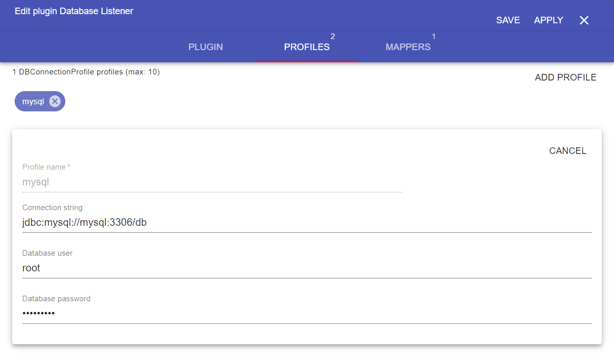Image resolution: width=614 pixels, height=364 pixels.
Task: Focus the Database password field
Action: 307,314
